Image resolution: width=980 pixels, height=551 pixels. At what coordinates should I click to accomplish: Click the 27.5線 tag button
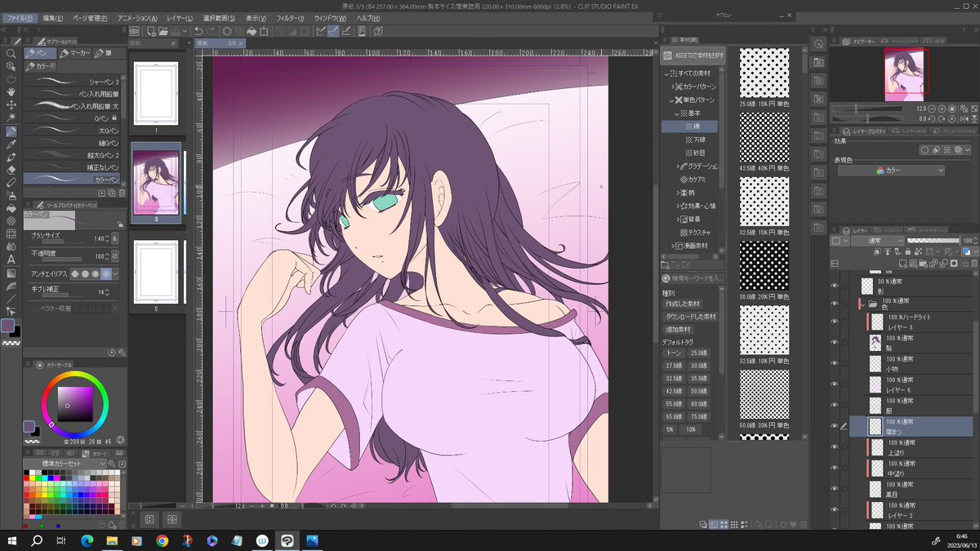[674, 366]
